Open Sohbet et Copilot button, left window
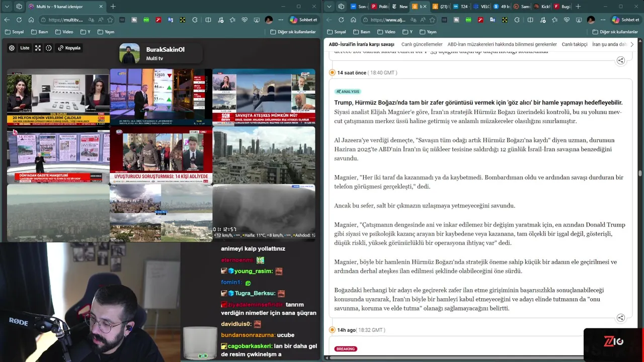 point(303,20)
